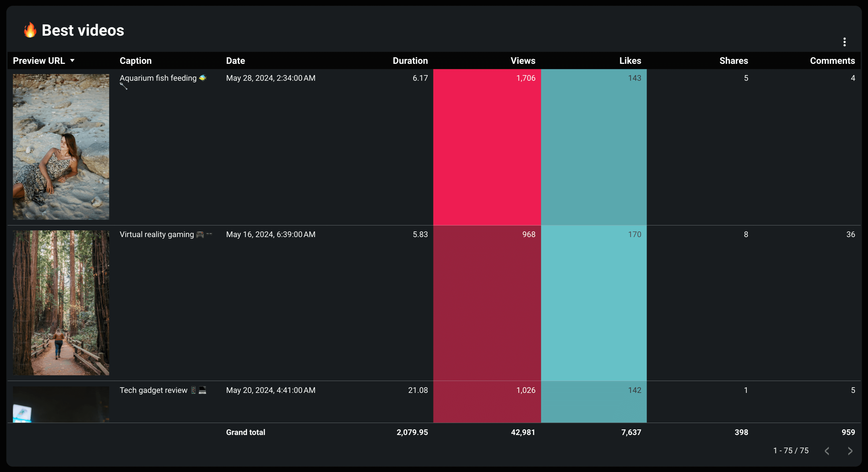Open the redwood forest video thumbnail
This screenshot has height=472, width=868.
pyautogui.click(x=61, y=303)
